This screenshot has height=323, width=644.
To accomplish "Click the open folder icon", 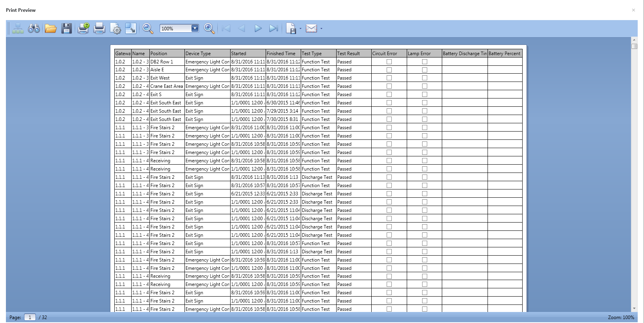I will click(50, 28).
